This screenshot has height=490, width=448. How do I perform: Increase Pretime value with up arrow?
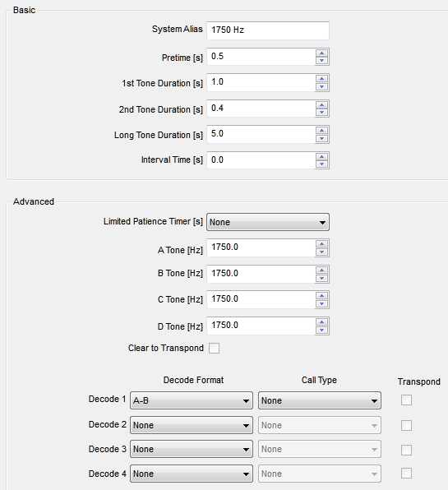(x=321, y=53)
